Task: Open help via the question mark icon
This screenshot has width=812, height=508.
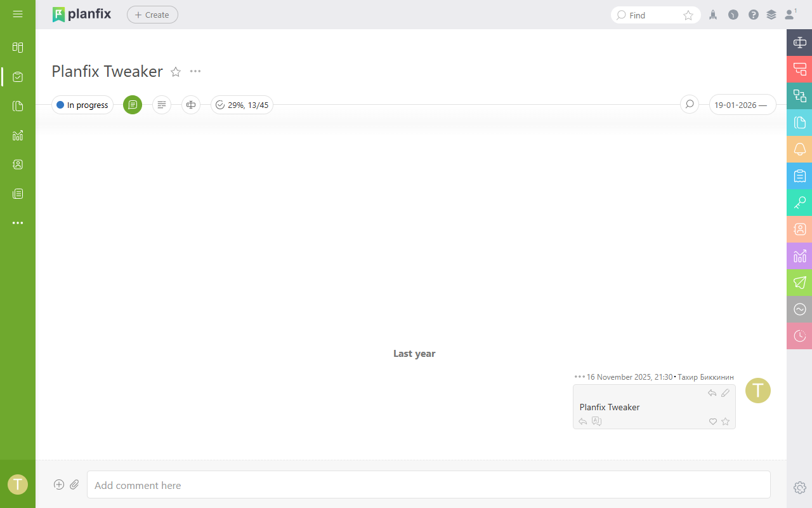Action: pos(754,15)
